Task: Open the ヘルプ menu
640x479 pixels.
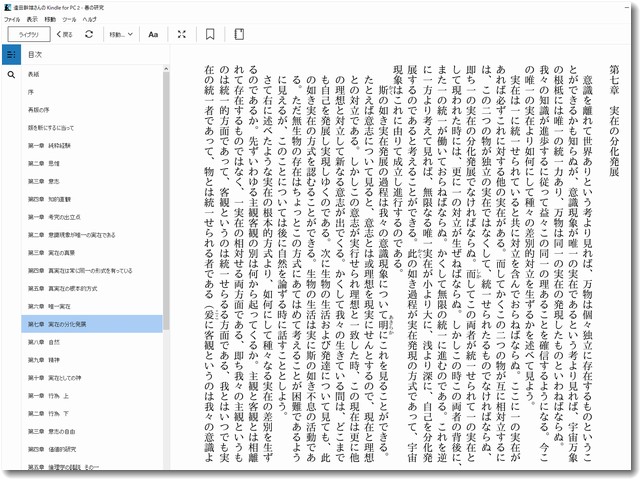Action: pyautogui.click(x=90, y=19)
